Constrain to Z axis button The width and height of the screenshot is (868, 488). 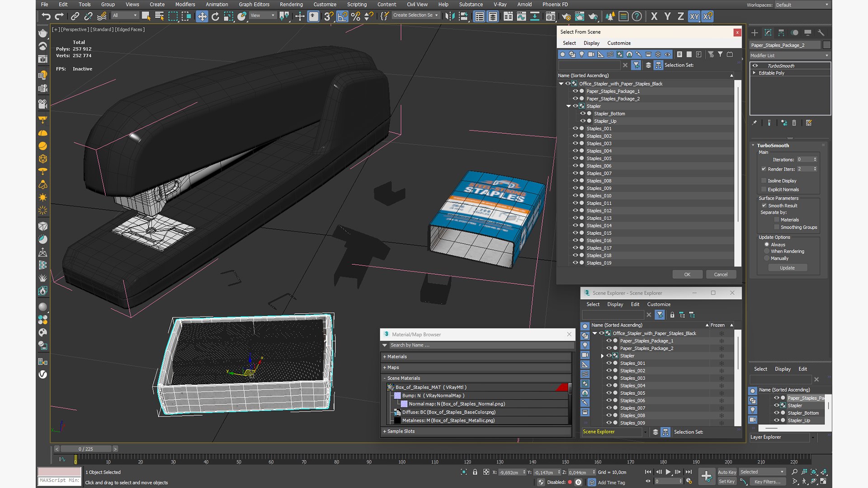click(x=680, y=17)
